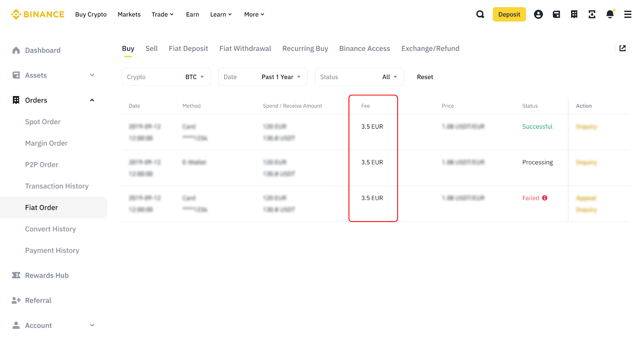644x343 pixels.
Task: Click the export/open external icon
Action: point(622,48)
